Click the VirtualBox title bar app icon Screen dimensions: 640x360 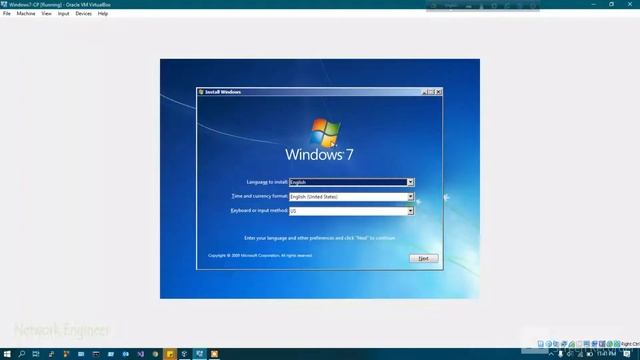point(4,4)
